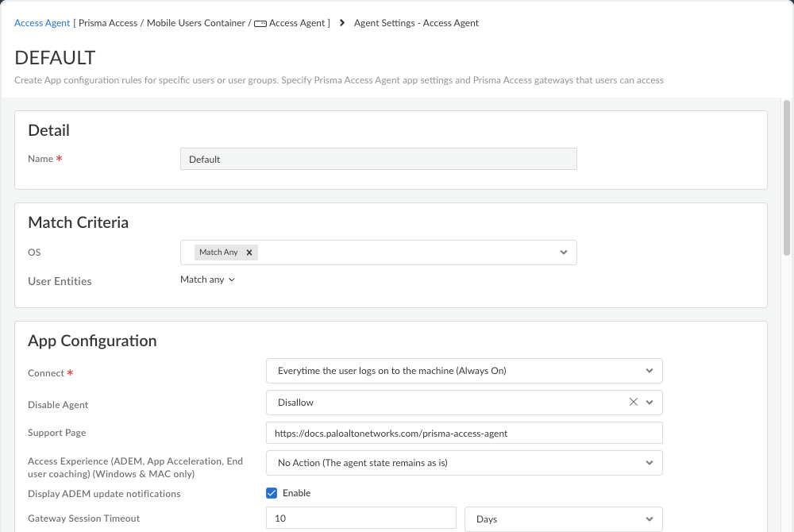Remove the Match Any OS tag
Image resolution: width=794 pixels, height=532 pixels.
coord(249,253)
